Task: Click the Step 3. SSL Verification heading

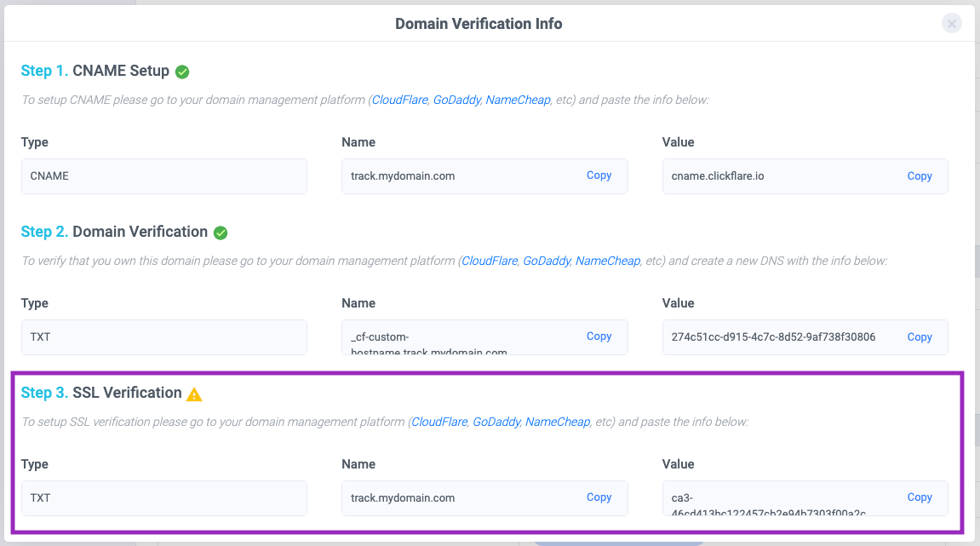Action: click(x=101, y=393)
